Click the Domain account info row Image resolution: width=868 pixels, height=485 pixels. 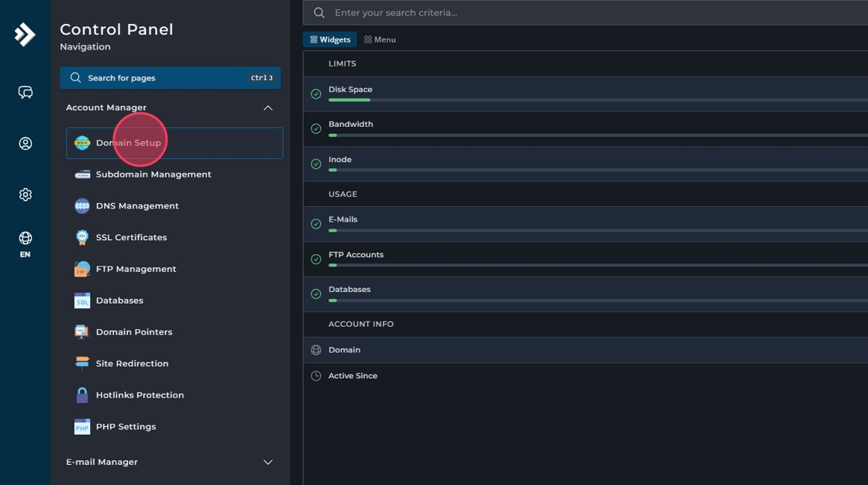(x=586, y=350)
